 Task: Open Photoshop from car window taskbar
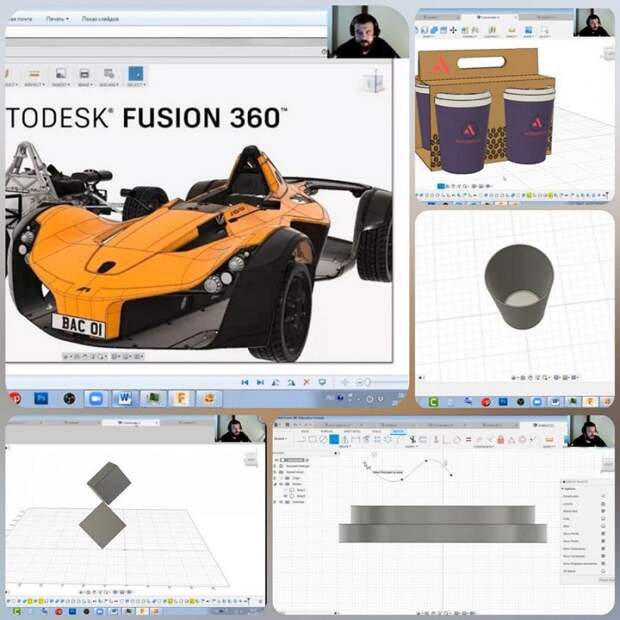click(x=41, y=398)
